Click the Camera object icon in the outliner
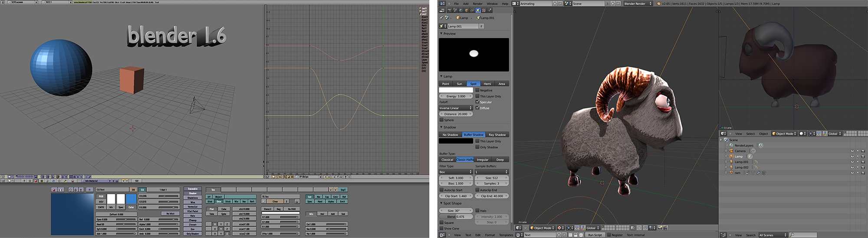Image resolution: width=868 pixels, height=238 pixels. point(731,151)
